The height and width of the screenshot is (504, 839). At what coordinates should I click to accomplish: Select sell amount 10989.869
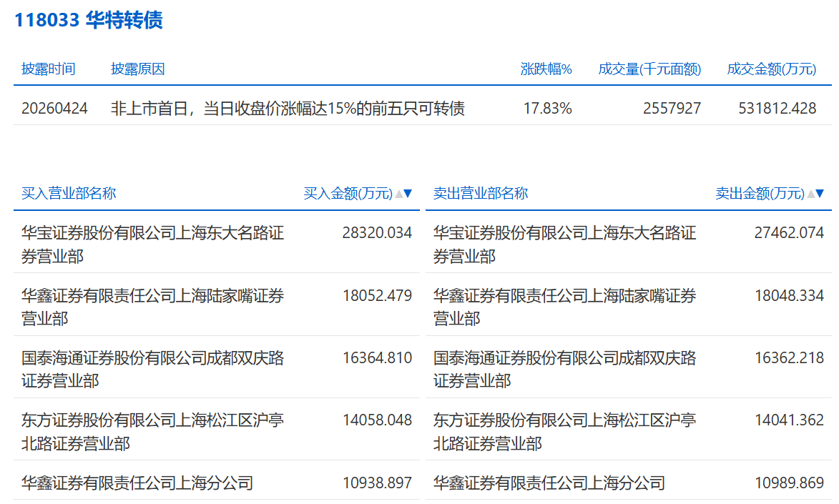pyautogui.click(x=789, y=483)
